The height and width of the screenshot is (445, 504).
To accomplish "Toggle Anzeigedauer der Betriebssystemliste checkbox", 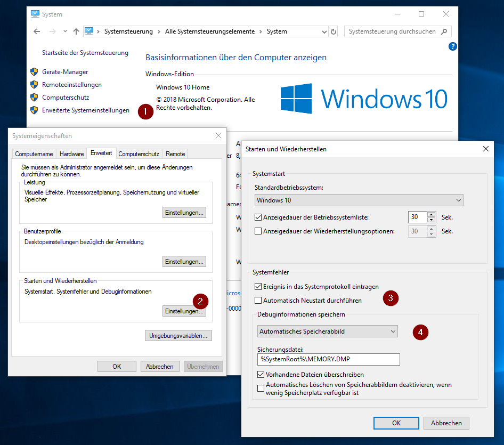I will click(x=258, y=217).
